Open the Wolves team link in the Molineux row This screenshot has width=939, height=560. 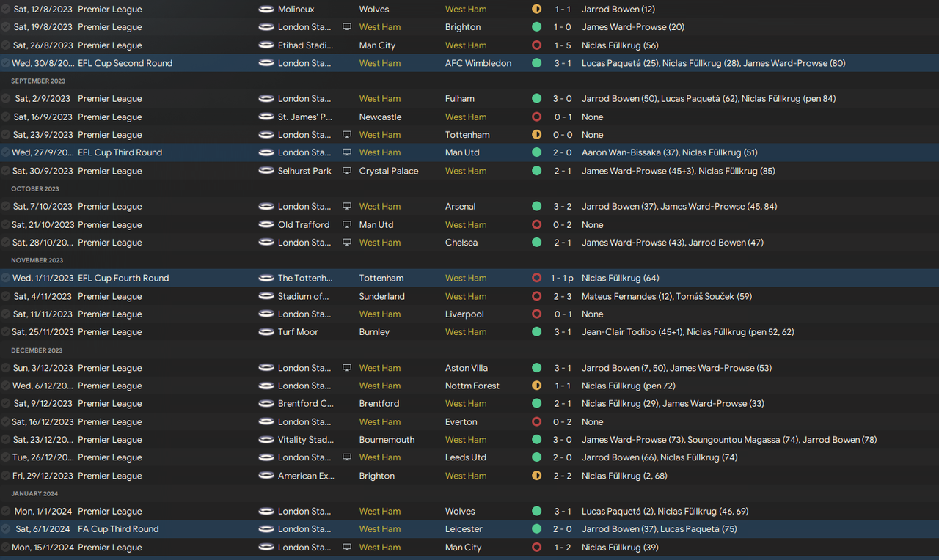tap(374, 10)
